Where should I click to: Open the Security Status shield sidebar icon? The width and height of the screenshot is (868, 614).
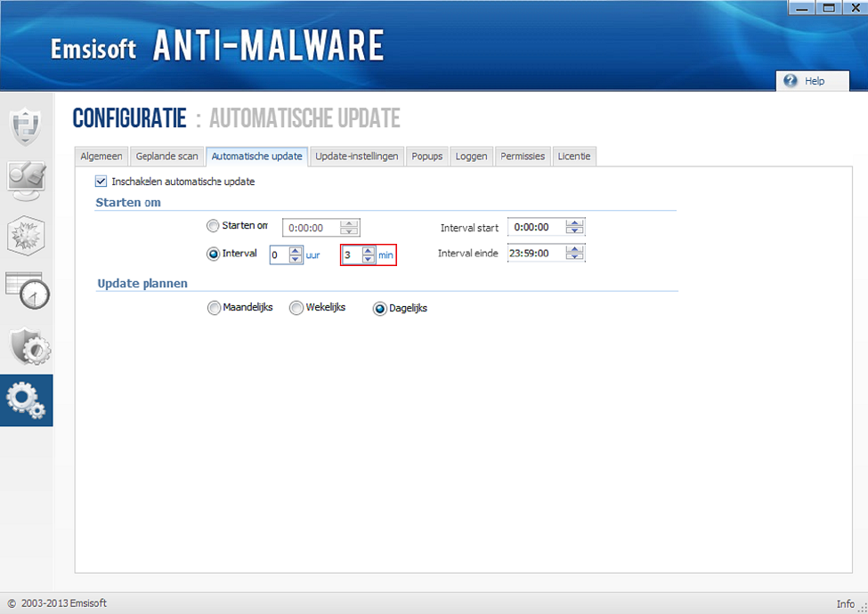[26, 125]
